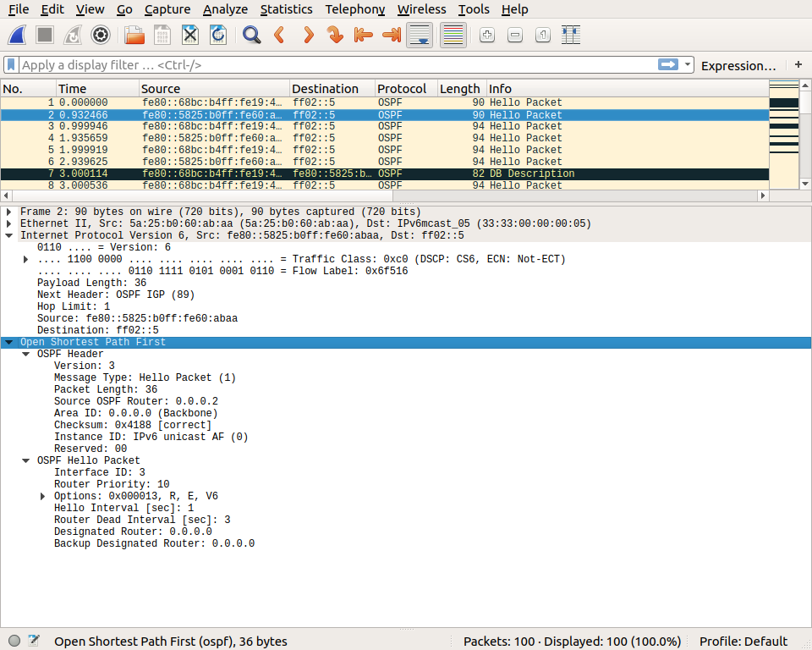Expand the Frame 2 tree row

[8, 212]
